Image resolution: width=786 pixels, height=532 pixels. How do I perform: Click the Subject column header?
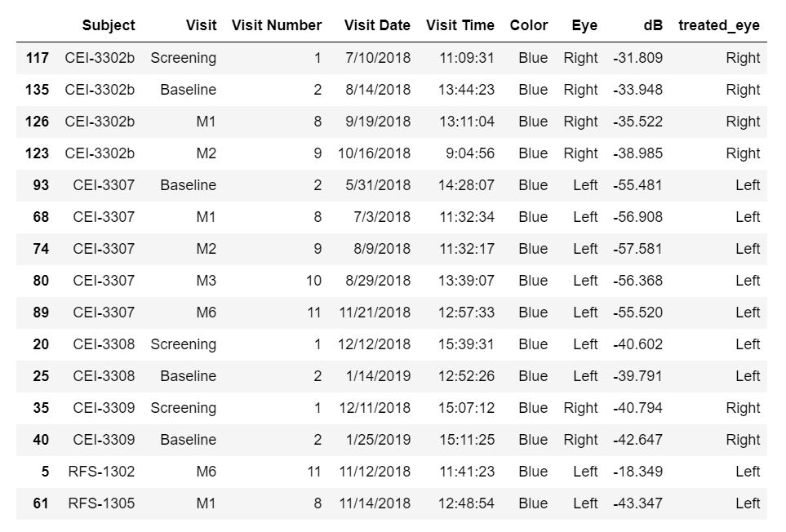108,25
